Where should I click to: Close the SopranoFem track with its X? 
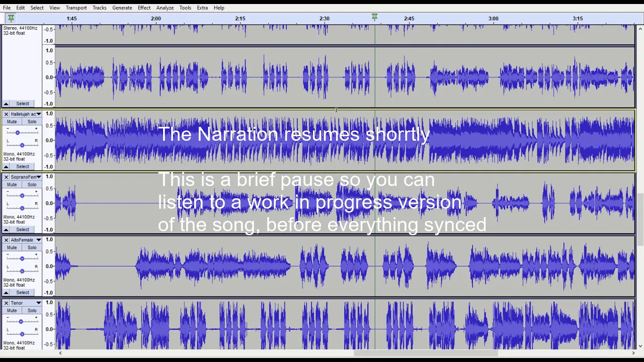(x=6, y=177)
